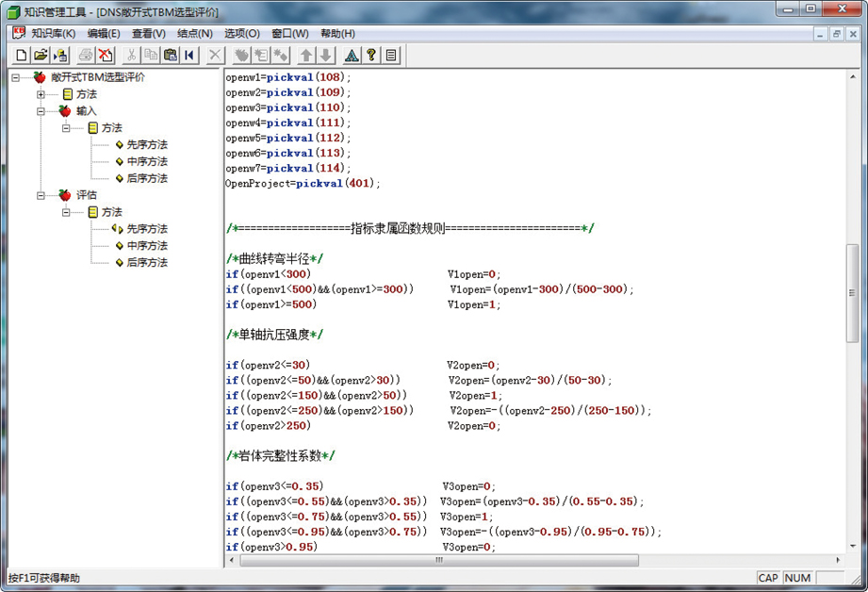Click the scissors Cut icon
Screen dimensions: 868x592
pos(131,55)
